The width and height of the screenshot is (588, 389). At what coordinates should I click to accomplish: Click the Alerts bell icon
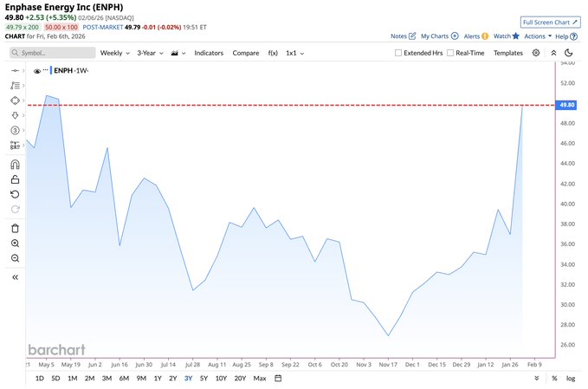pyautogui.click(x=485, y=36)
